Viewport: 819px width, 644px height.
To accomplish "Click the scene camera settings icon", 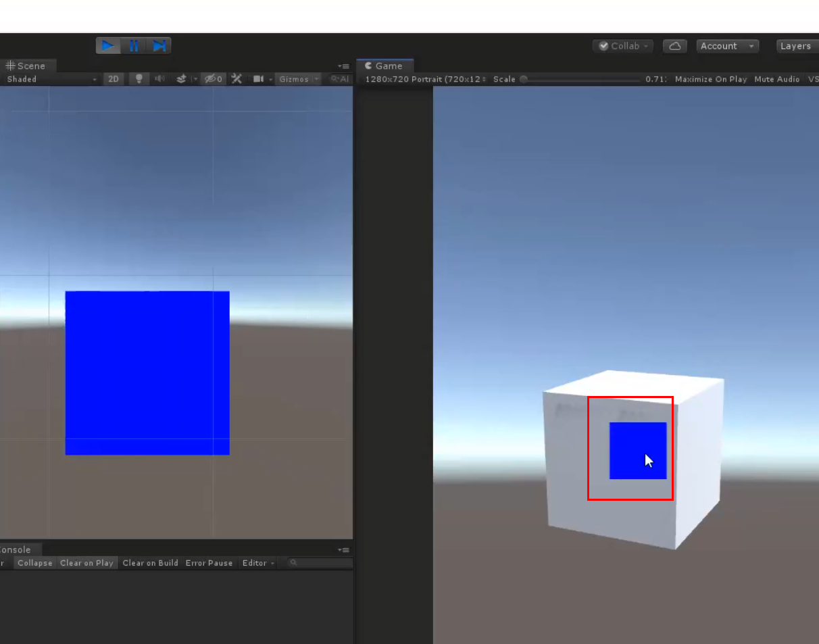I will (258, 79).
